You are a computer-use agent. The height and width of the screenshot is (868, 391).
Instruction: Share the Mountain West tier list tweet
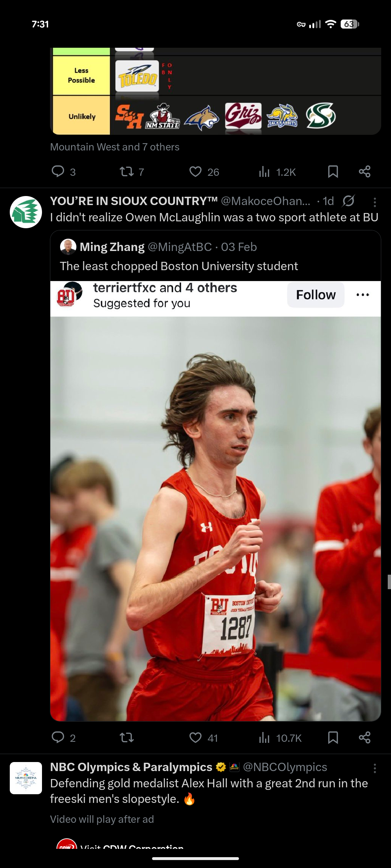tap(365, 172)
